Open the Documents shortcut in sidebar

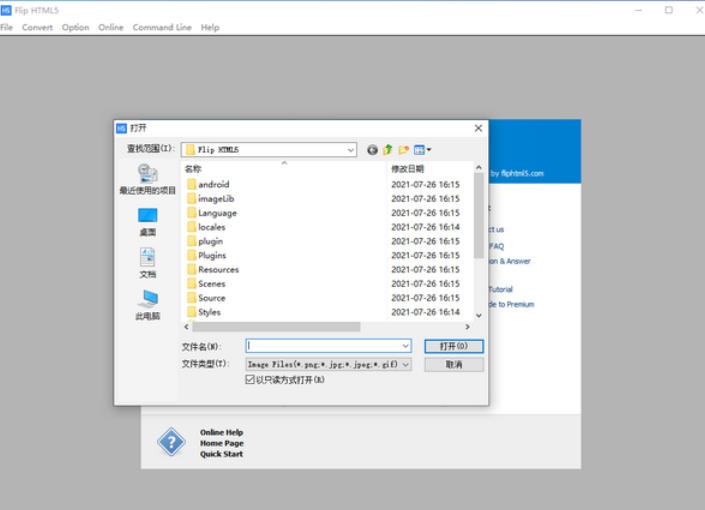[147, 263]
